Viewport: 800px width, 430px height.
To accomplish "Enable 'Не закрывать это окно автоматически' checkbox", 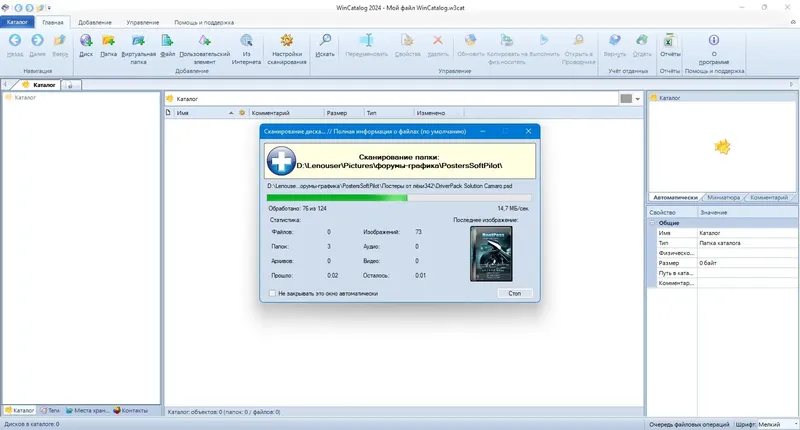I will click(272, 293).
